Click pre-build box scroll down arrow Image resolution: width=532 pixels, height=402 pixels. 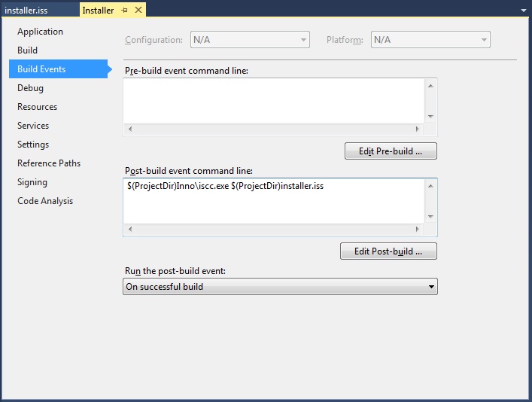click(x=430, y=117)
